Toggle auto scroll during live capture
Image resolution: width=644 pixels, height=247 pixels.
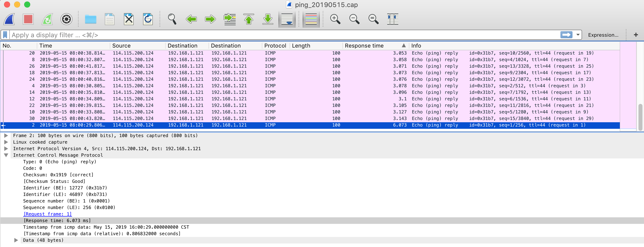coord(287,19)
